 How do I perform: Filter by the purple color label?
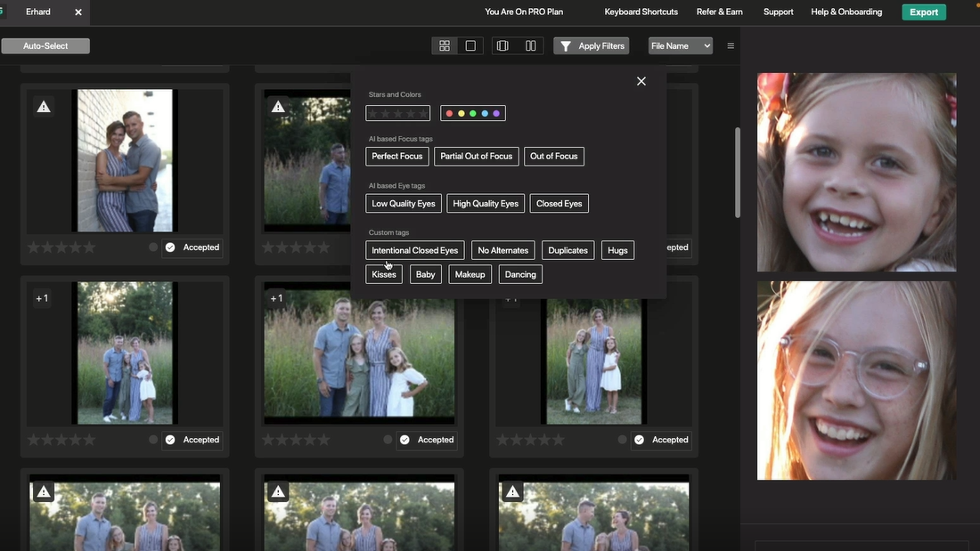coord(496,114)
